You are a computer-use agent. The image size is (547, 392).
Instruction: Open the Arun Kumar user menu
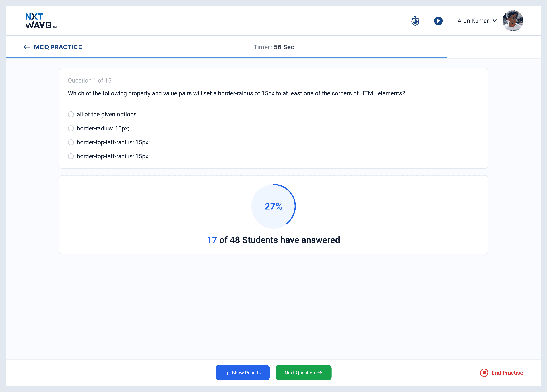click(x=473, y=21)
